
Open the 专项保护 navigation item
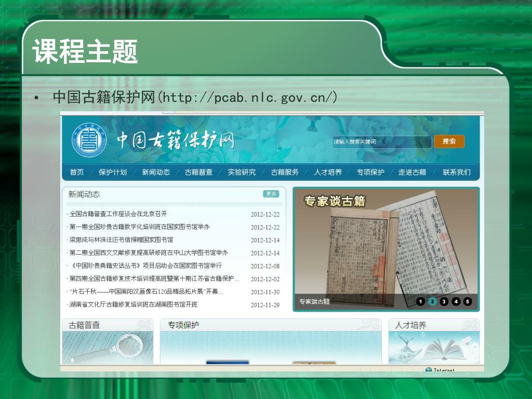tap(370, 172)
